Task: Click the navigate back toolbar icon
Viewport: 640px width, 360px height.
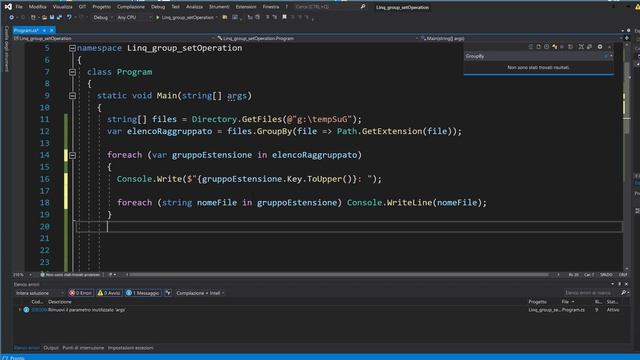Action: tap(11, 17)
